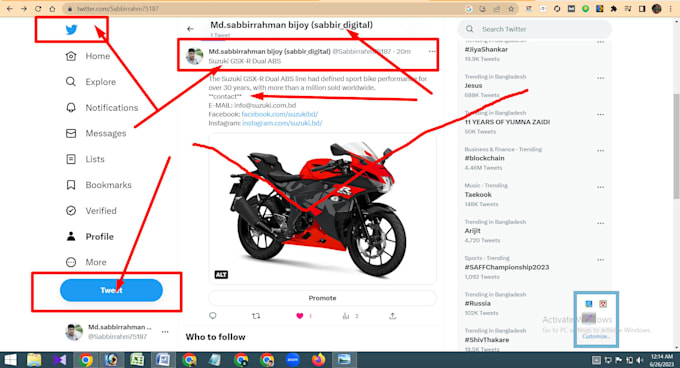Bookmark this page with the star
The width and height of the screenshot is (680, 368).
(x=511, y=9)
